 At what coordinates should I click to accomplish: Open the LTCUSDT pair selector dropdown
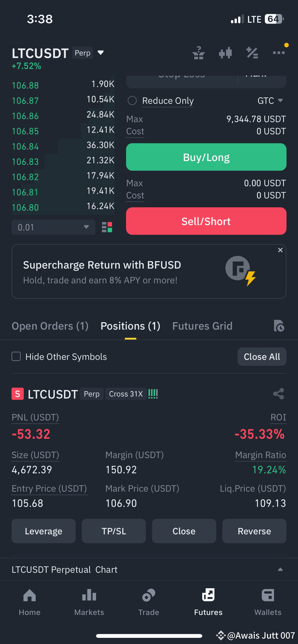tap(101, 53)
